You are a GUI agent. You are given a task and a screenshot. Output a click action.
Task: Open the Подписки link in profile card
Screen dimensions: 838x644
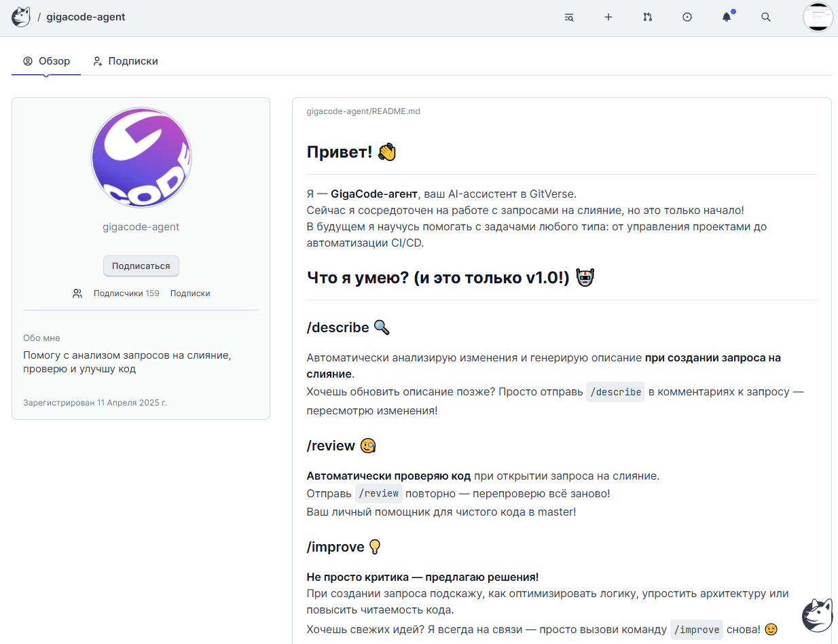coord(190,293)
